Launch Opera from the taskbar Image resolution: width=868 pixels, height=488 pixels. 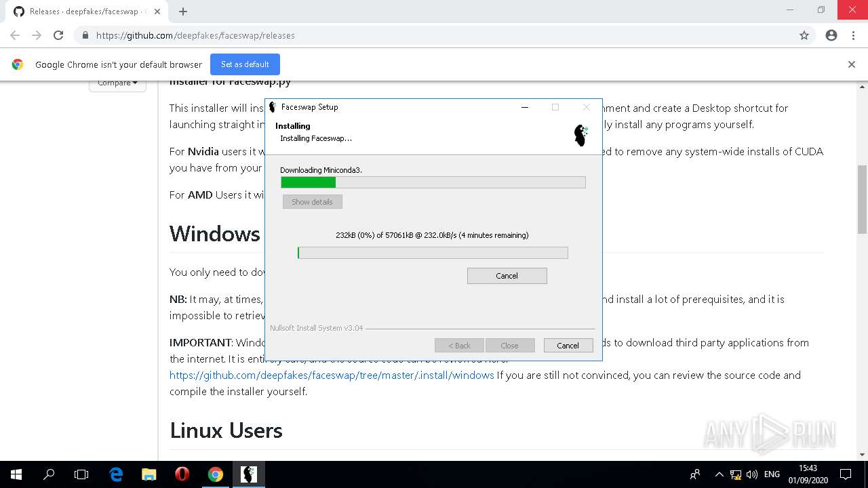pyautogui.click(x=182, y=474)
